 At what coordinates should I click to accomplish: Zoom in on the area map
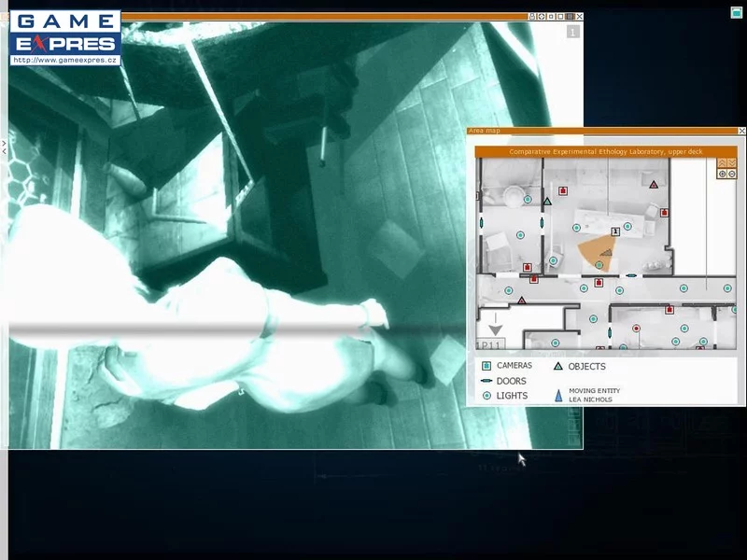pyautogui.click(x=721, y=175)
